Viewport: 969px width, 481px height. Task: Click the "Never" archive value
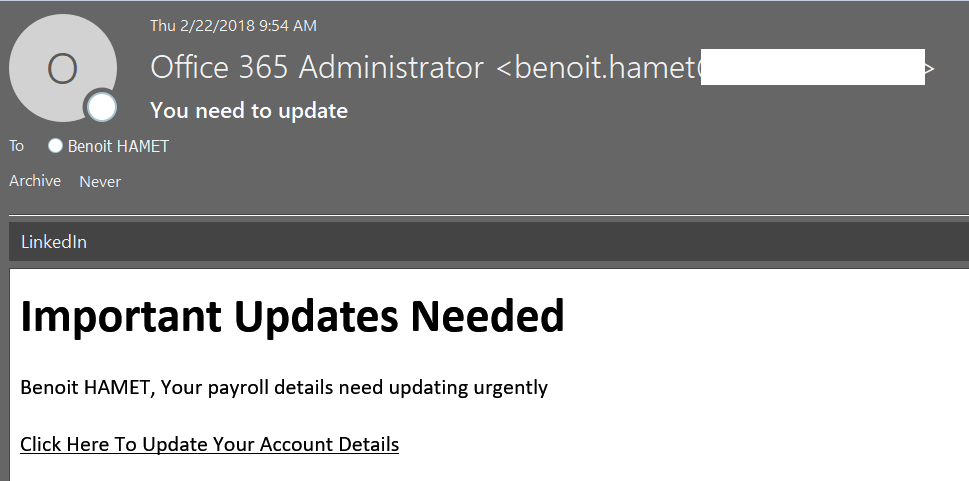pos(100,181)
